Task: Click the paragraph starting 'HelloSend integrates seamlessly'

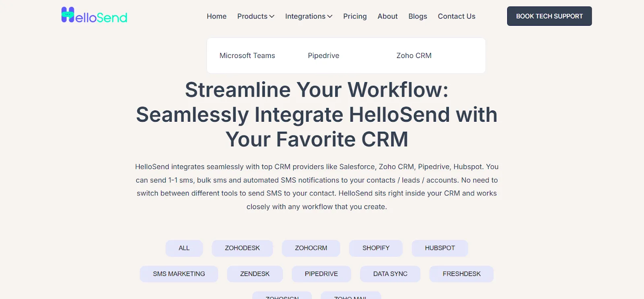Action: point(317,187)
